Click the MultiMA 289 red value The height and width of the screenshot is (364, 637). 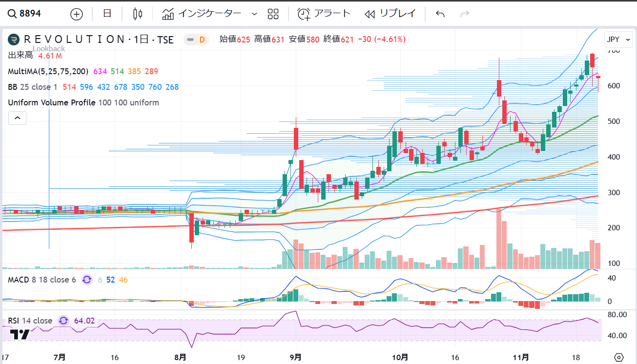point(151,71)
